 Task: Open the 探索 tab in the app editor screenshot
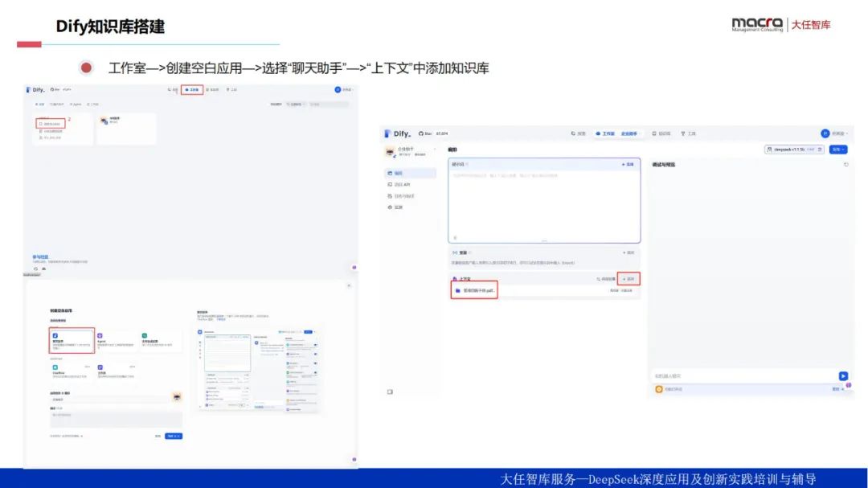coord(579,133)
